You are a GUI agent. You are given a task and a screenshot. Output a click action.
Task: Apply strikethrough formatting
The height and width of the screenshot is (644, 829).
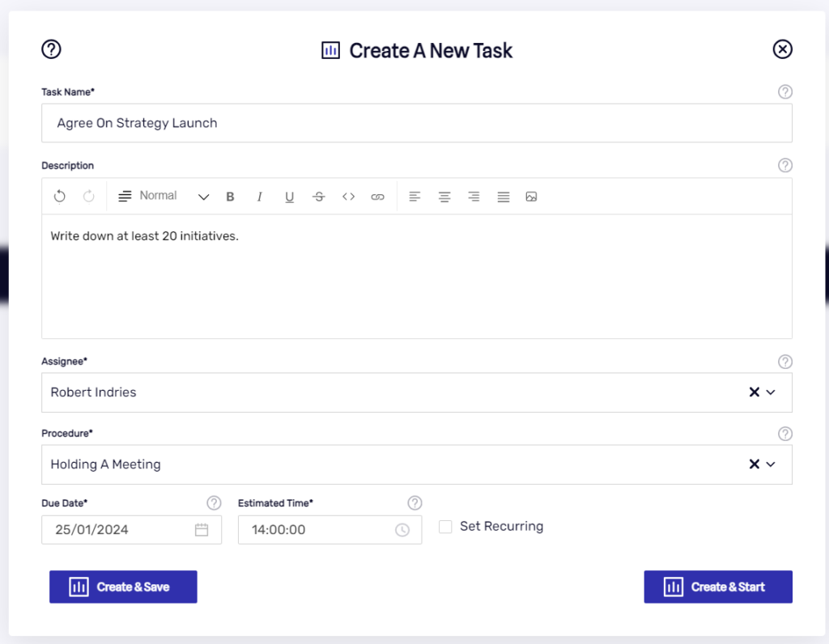[318, 196]
